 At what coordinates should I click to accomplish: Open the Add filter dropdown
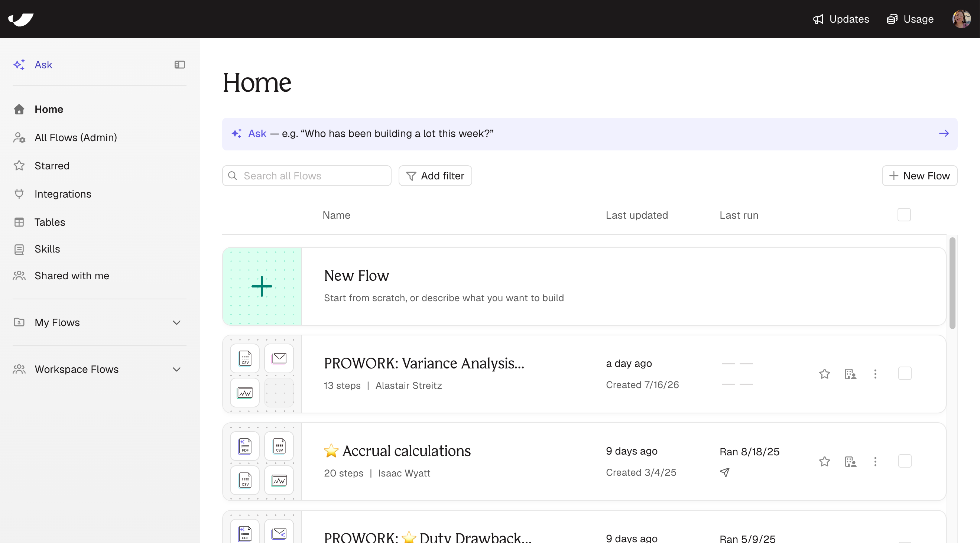click(435, 176)
